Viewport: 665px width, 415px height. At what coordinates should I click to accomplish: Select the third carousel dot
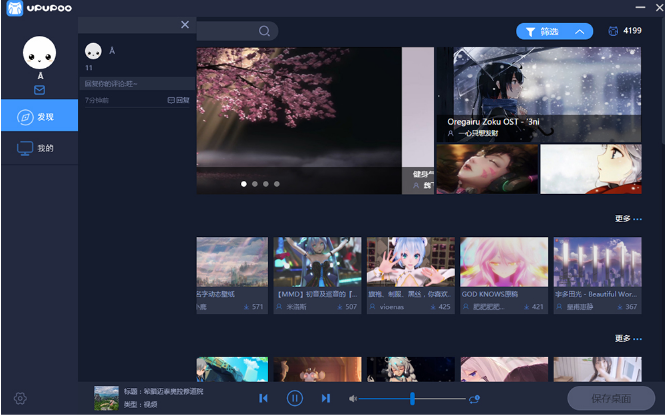pos(266,184)
